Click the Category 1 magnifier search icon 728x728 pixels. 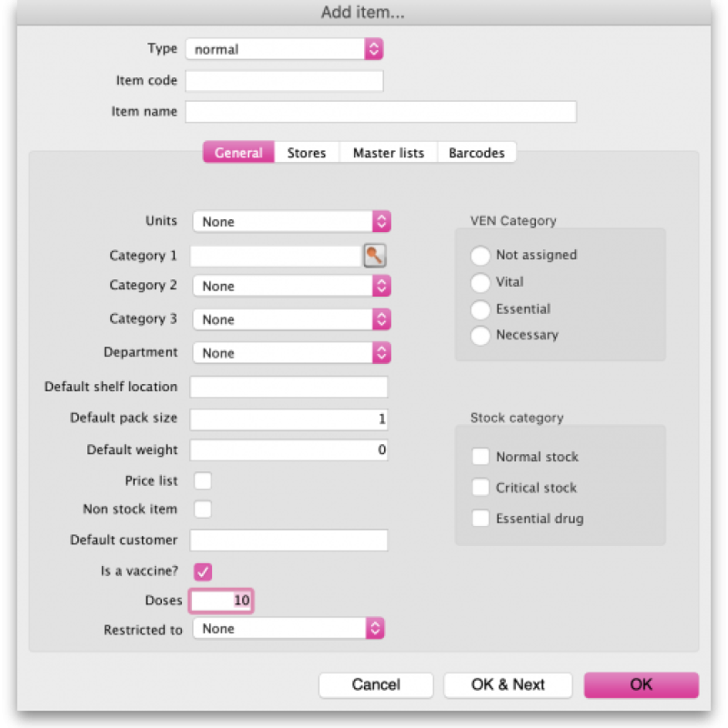point(375,256)
